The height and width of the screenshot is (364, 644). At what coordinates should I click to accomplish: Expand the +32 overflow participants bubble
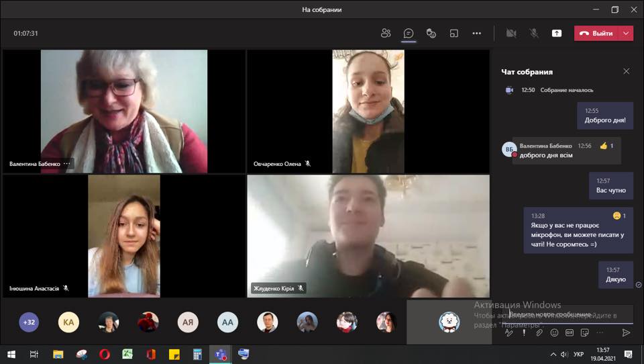[x=29, y=322]
